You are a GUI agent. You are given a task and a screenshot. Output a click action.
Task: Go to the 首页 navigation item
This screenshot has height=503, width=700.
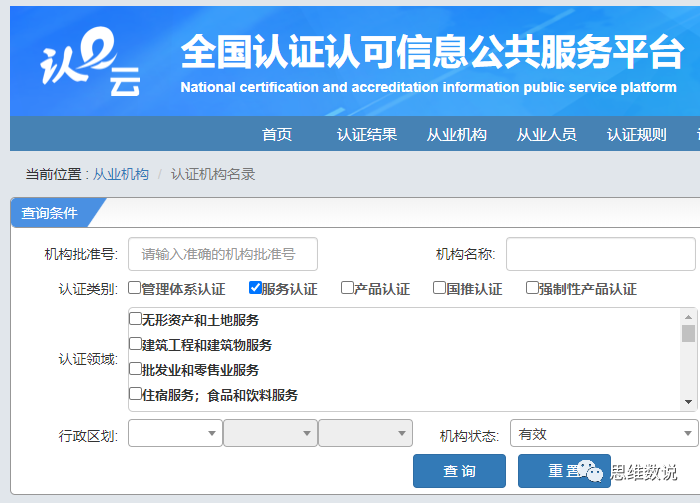click(x=277, y=135)
